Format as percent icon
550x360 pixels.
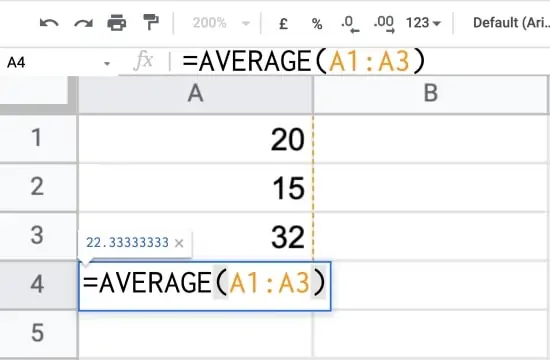pyautogui.click(x=317, y=24)
